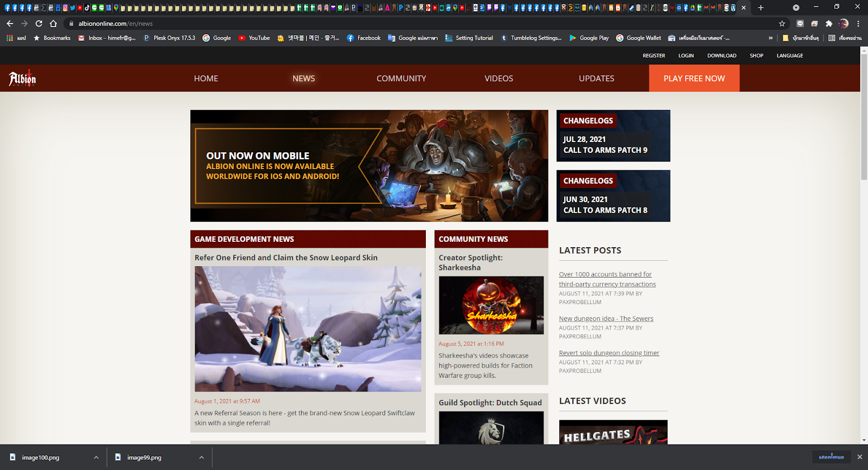Open the tab search dropdown
The height and width of the screenshot is (470, 868).
pos(796,8)
